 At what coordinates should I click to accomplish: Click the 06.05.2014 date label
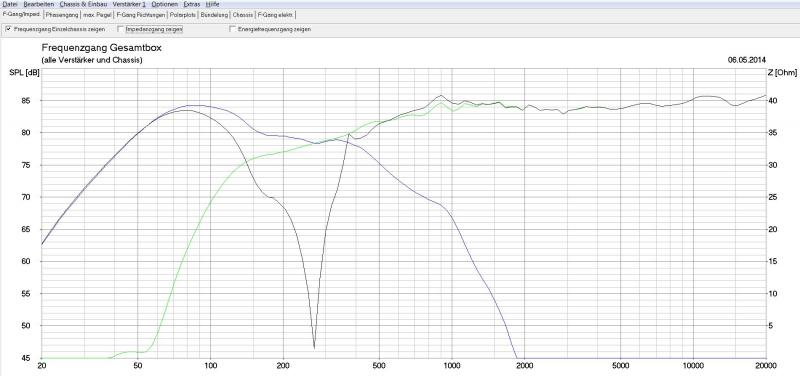point(746,60)
